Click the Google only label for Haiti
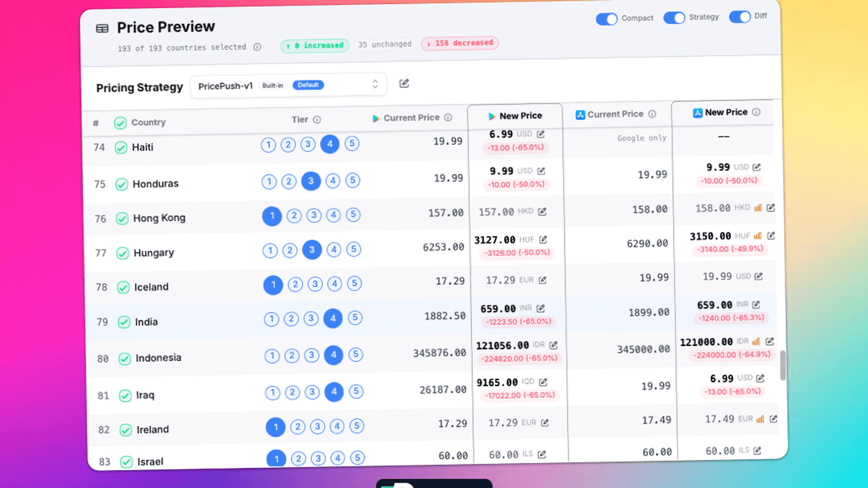Viewport: 868px width, 488px height. [641, 138]
